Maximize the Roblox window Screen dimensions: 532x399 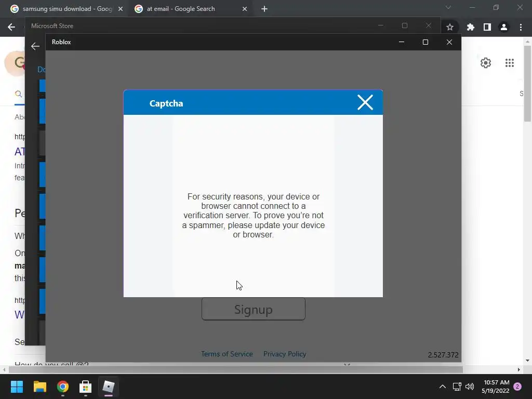pos(425,42)
